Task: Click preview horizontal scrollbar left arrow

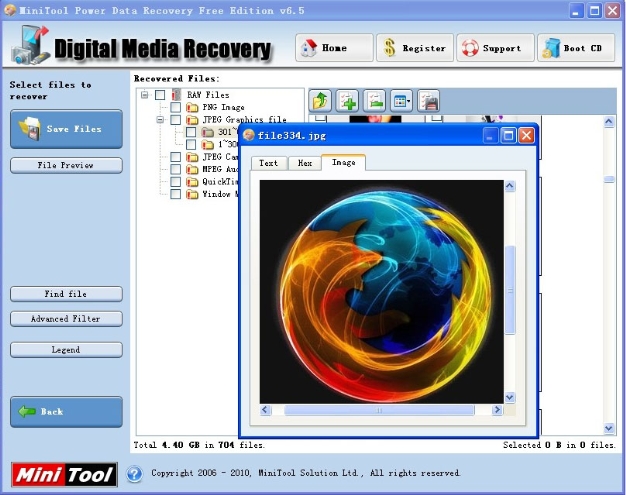Action: [265, 410]
